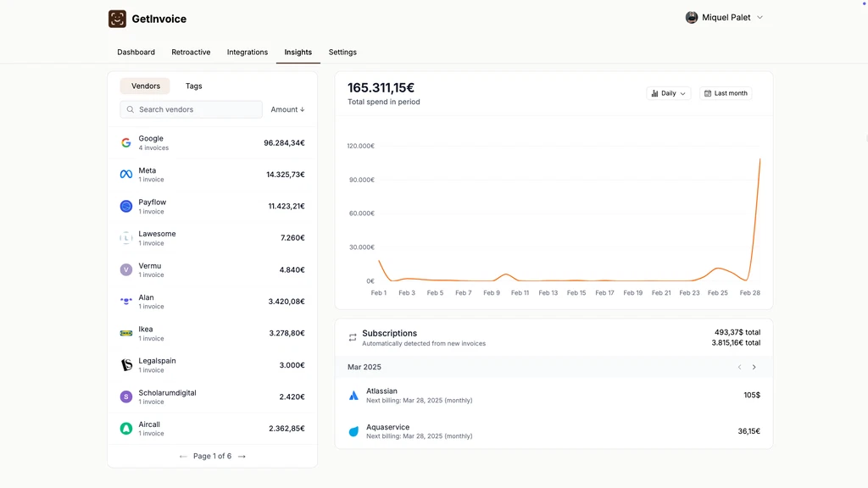Click the Payflow vendor icon
Screen dimensions: 868x488
[x=126, y=206]
